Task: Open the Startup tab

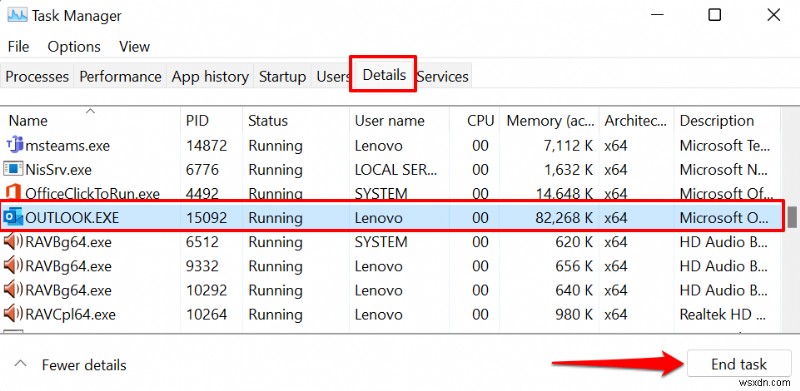Action: (283, 77)
